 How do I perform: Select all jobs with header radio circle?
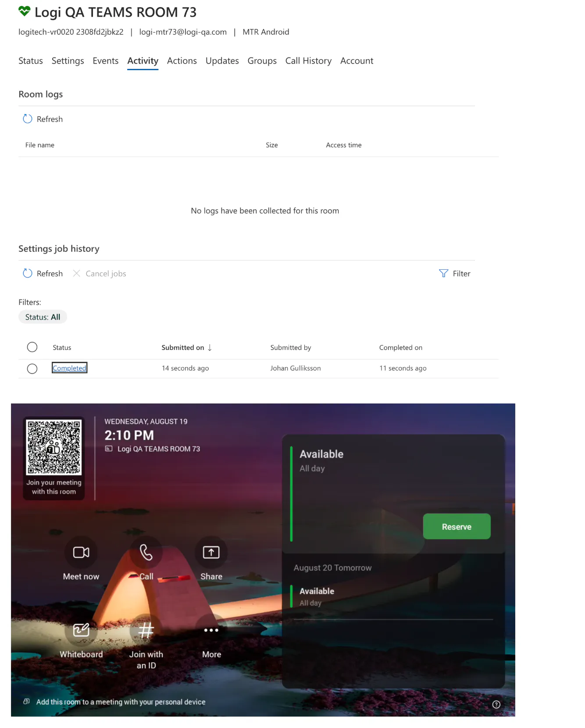[x=32, y=347]
